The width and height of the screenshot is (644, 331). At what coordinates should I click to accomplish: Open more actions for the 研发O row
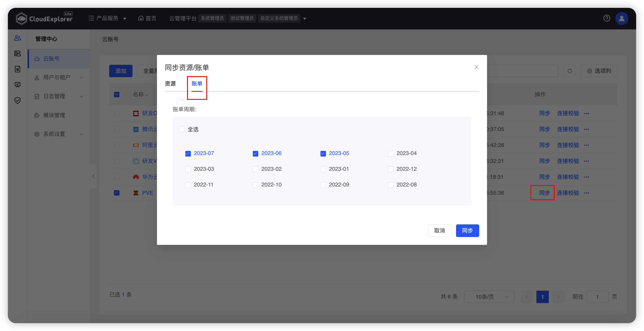pyautogui.click(x=587, y=114)
